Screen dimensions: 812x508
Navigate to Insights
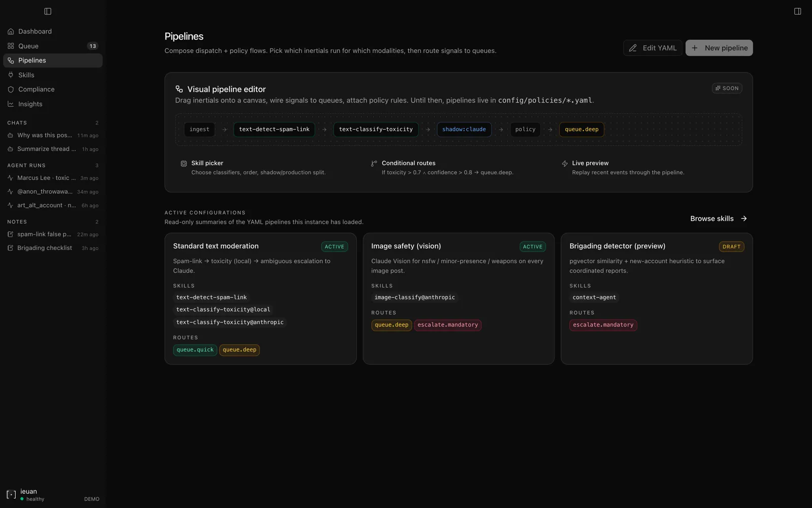(x=53, y=104)
